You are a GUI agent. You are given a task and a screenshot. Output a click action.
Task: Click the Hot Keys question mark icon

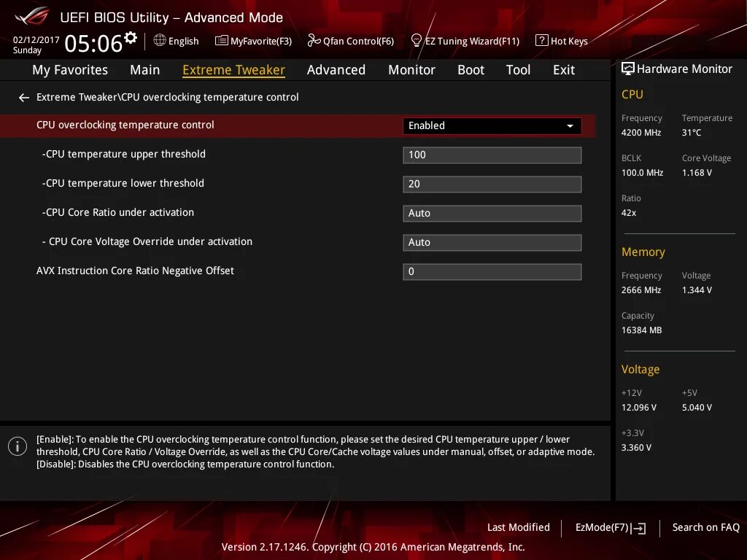pyautogui.click(x=542, y=41)
